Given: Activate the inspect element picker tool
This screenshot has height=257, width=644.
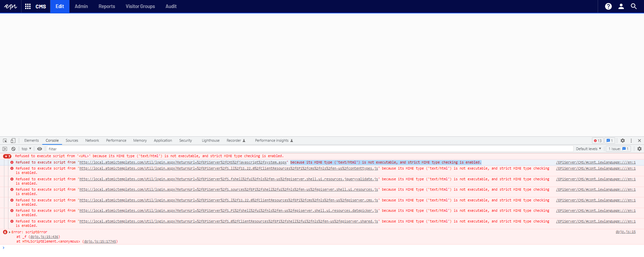Looking at the screenshot, I should point(5,141).
